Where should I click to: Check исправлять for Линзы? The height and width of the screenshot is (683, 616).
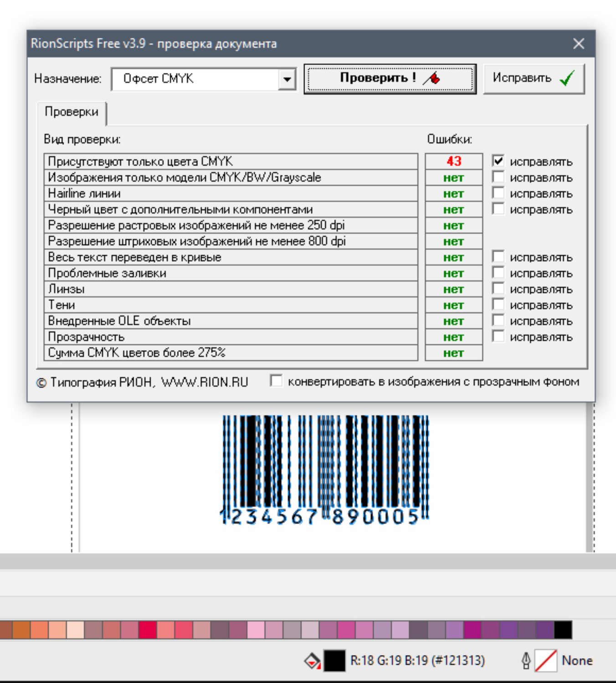tap(498, 288)
